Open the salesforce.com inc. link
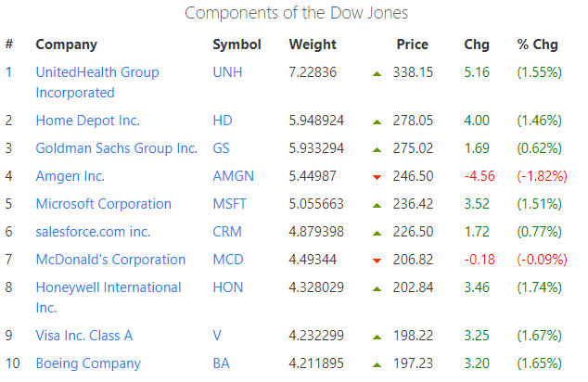Screen dimensions: 588x382 (x=93, y=232)
